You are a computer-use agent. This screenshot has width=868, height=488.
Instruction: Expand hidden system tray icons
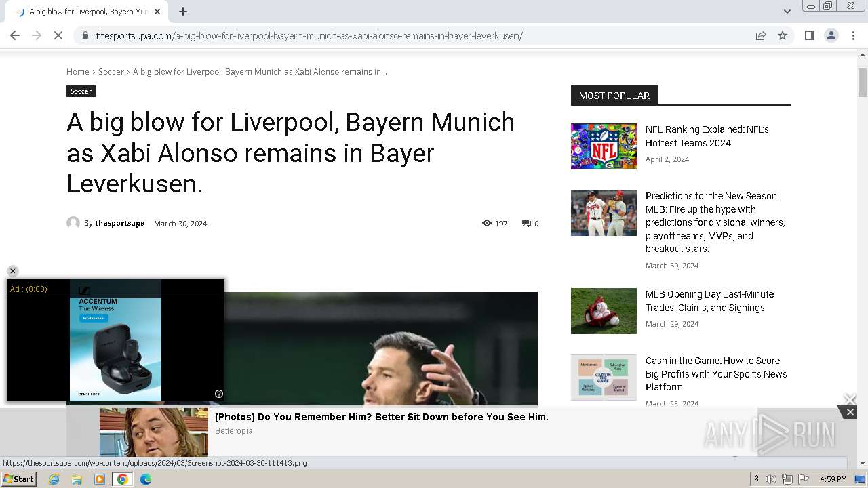(756, 479)
